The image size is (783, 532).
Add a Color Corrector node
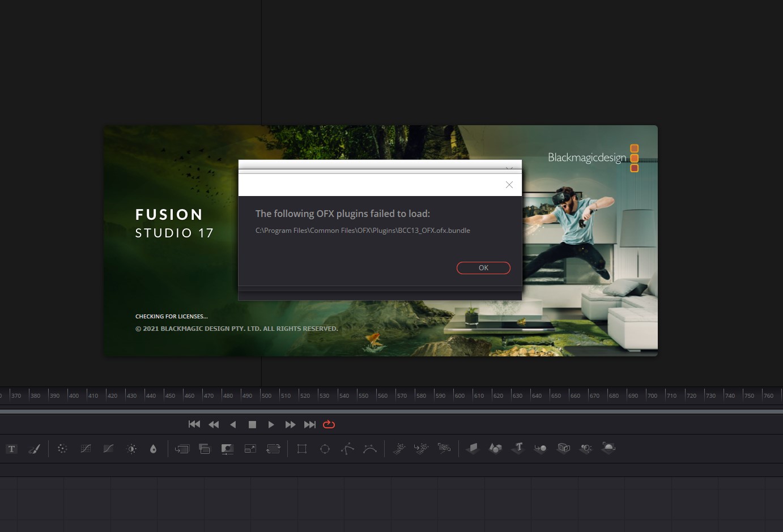pos(62,449)
